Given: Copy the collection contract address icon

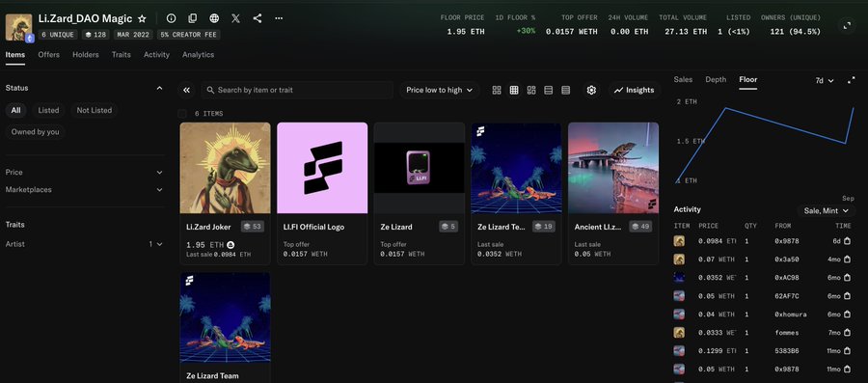Looking at the screenshot, I should point(193,18).
